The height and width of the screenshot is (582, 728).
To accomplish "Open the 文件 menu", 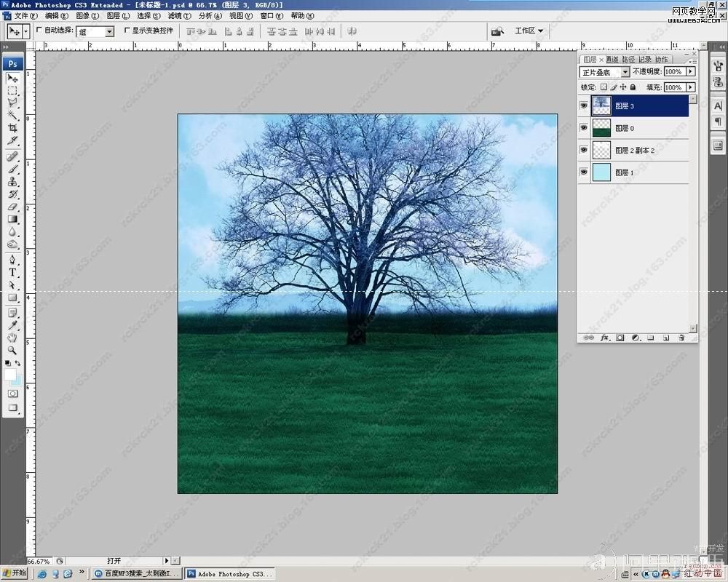I will 26,16.
